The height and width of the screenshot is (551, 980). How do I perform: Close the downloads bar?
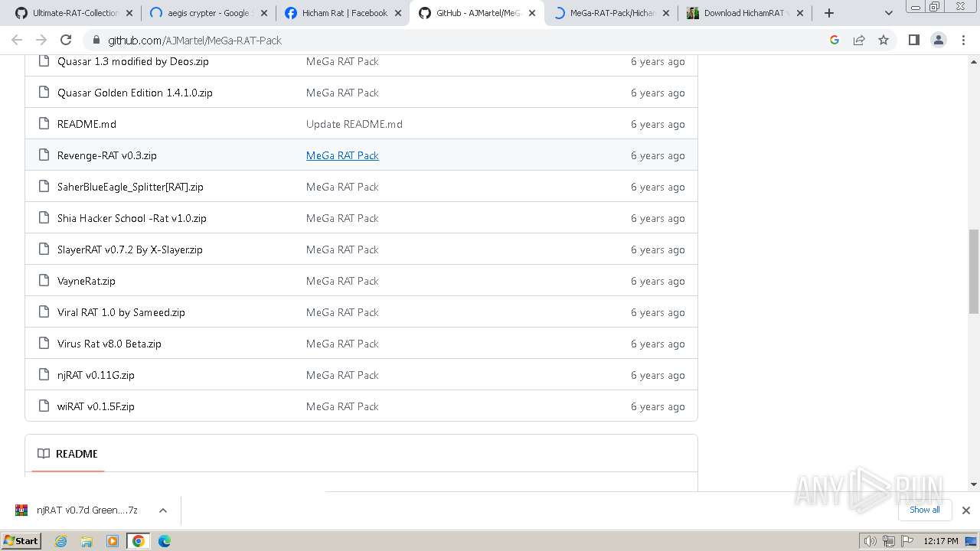click(965, 510)
